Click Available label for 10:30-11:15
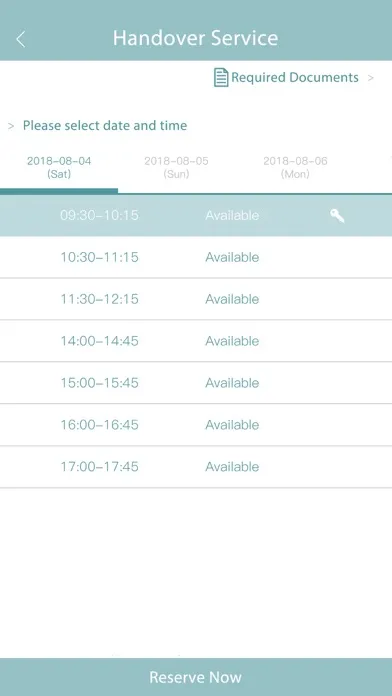Screen dimensions: 392x696 [x=232, y=257]
